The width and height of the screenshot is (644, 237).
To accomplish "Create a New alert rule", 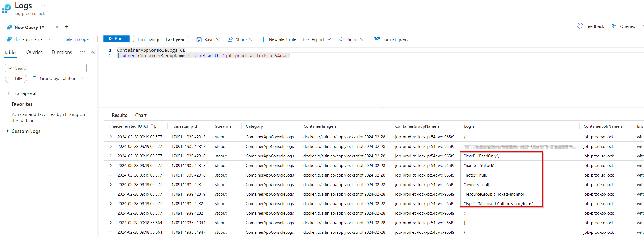I will click(x=278, y=39).
